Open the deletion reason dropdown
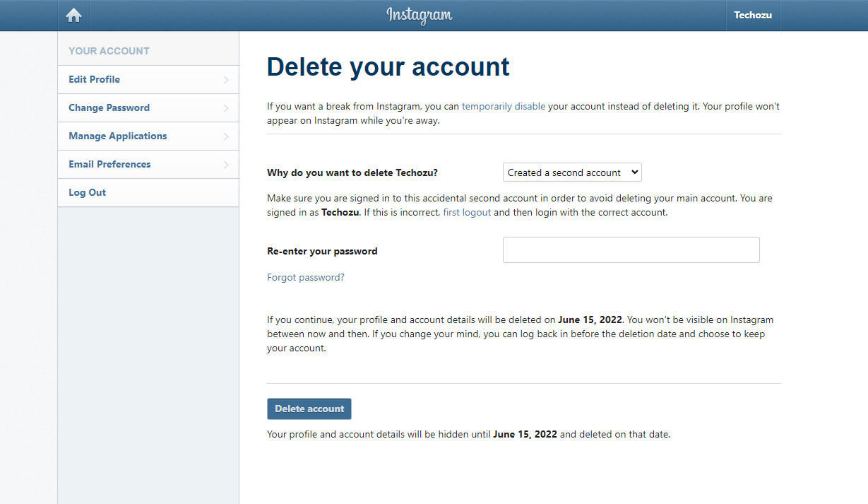This screenshot has width=868, height=504. 572,172
